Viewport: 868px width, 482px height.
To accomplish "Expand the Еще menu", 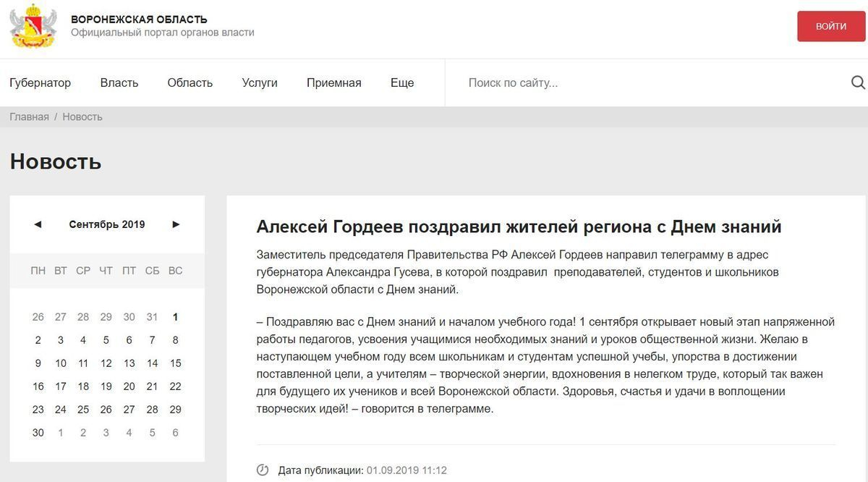I will pyautogui.click(x=402, y=83).
